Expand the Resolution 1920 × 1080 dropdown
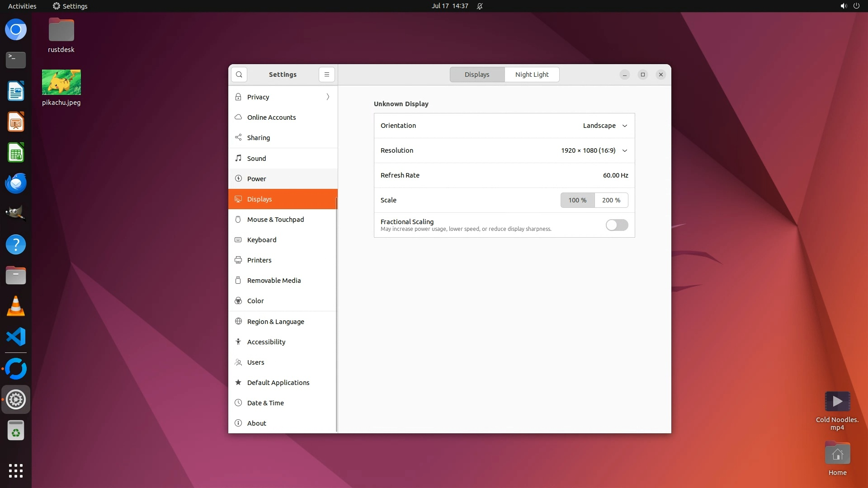 pyautogui.click(x=594, y=150)
